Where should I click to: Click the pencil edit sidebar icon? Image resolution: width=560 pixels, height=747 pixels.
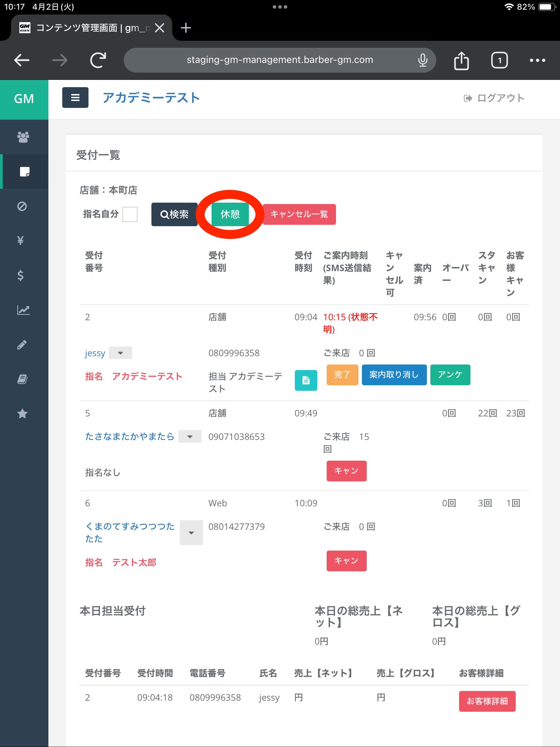22,344
